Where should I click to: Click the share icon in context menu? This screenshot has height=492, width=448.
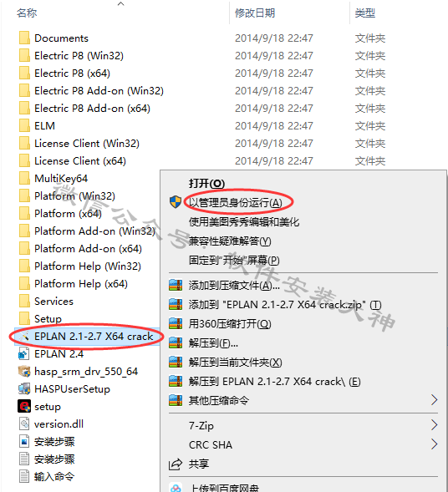[176, 464]
